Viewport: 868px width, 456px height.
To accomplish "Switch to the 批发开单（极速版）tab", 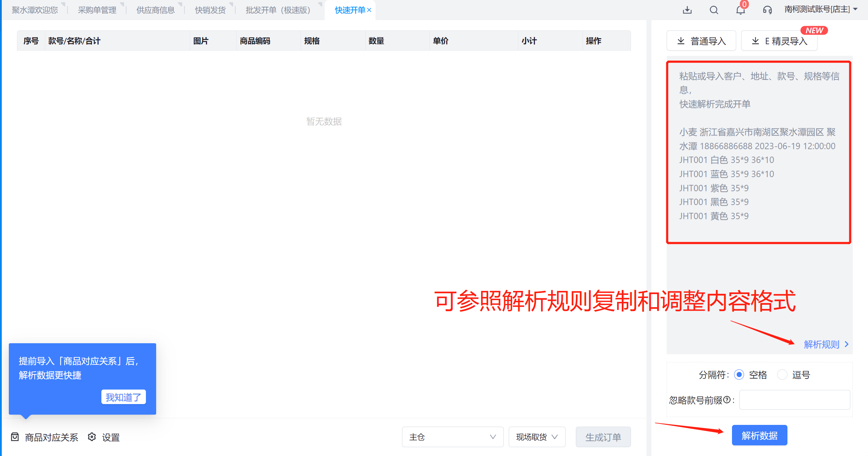I will point(278,10).
